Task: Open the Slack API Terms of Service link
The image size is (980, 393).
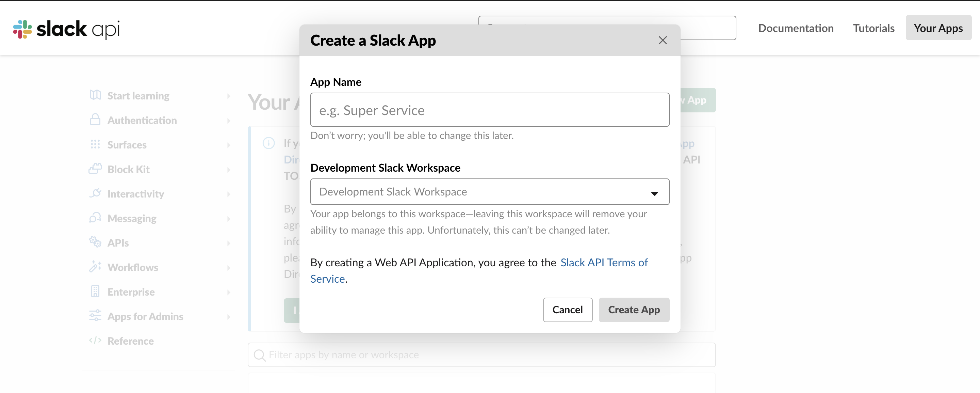Action: (x=604, y=262)
